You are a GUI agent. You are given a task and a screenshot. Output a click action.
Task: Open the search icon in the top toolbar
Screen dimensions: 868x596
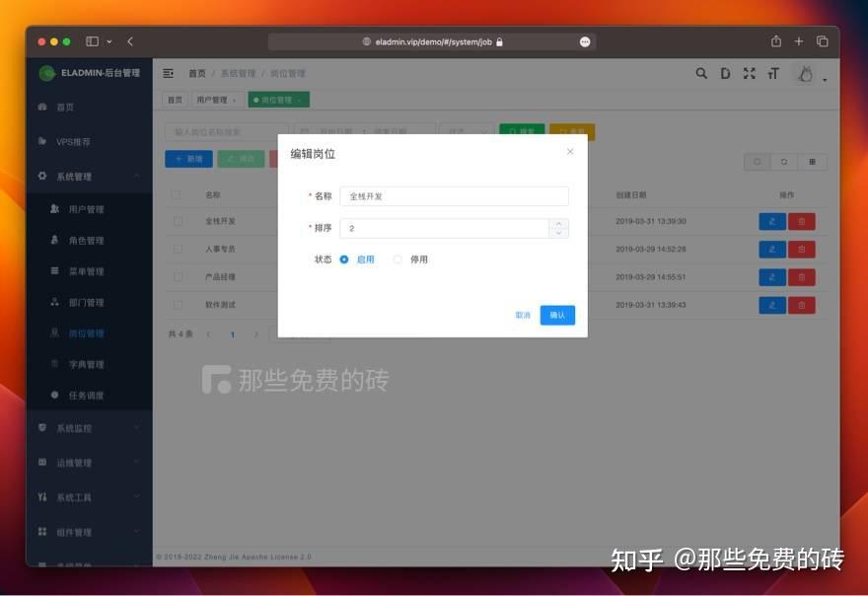point(699,73)
